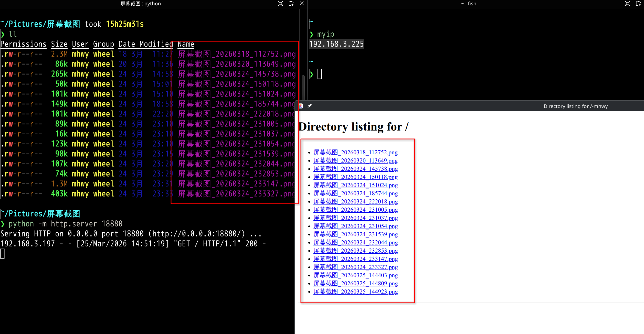Viewport: 644px width, 334px height.
Task: Click the 403k size value
Action: click(x=59, y=194)
